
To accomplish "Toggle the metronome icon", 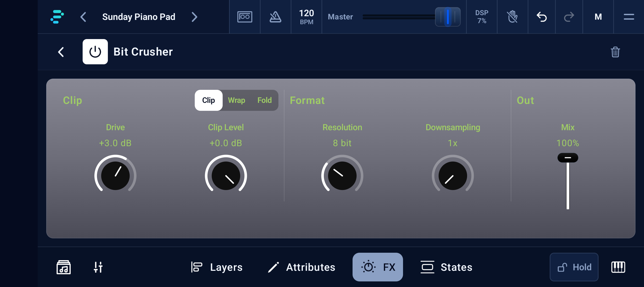I will point(276,17).
